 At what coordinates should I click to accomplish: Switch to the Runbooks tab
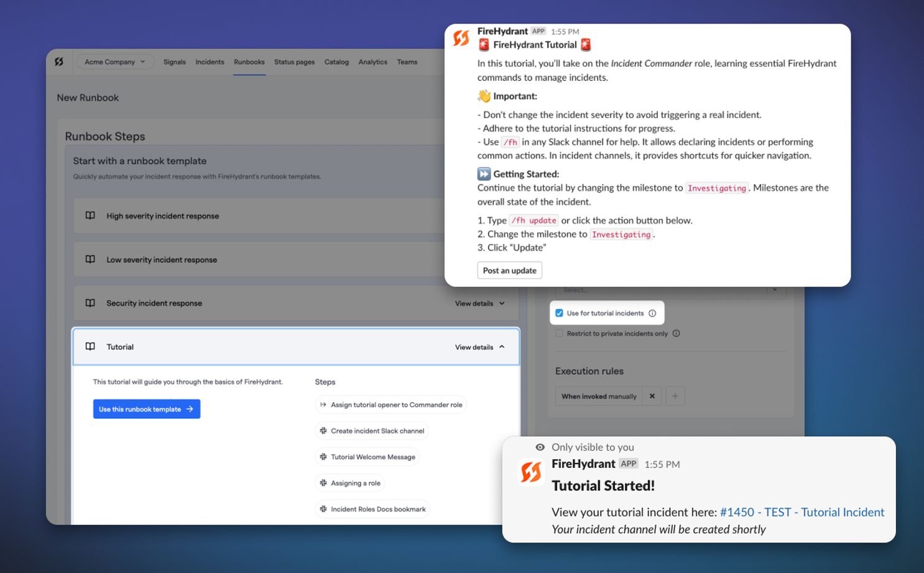pos(249,62)
